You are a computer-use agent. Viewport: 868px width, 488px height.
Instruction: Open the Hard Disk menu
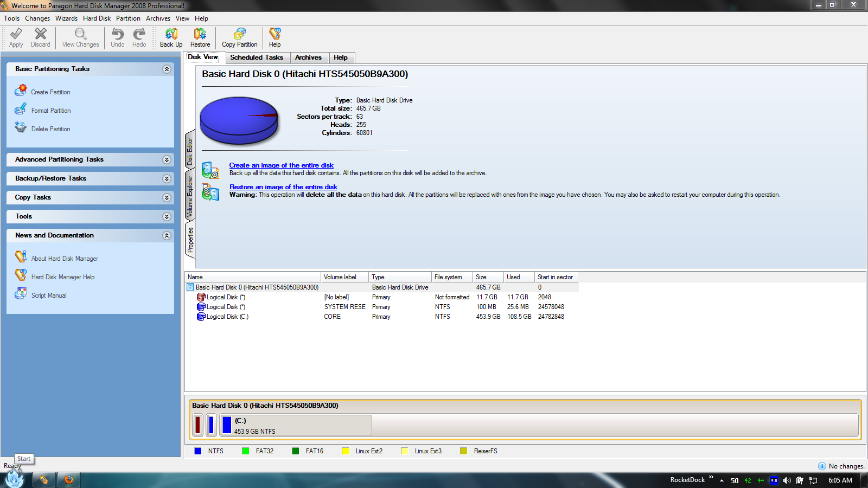(97, 18)
